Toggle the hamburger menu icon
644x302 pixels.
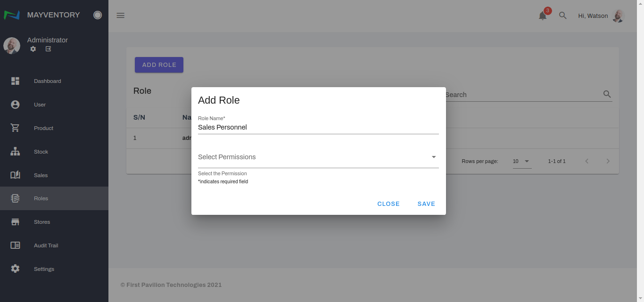coord(121,16)
